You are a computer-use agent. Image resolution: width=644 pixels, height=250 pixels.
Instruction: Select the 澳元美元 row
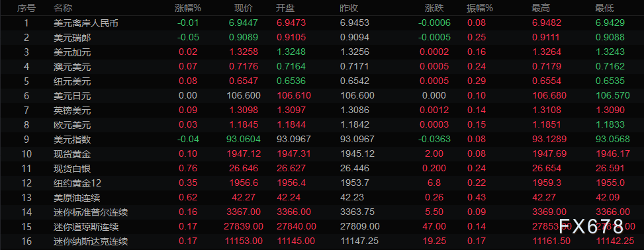(x=322, y=67)
